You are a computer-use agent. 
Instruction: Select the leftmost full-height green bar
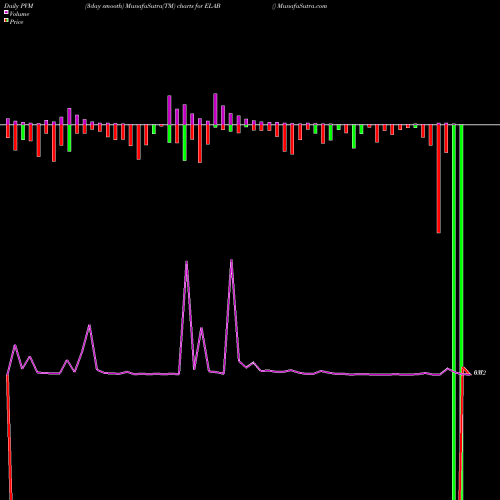(454, 312)
